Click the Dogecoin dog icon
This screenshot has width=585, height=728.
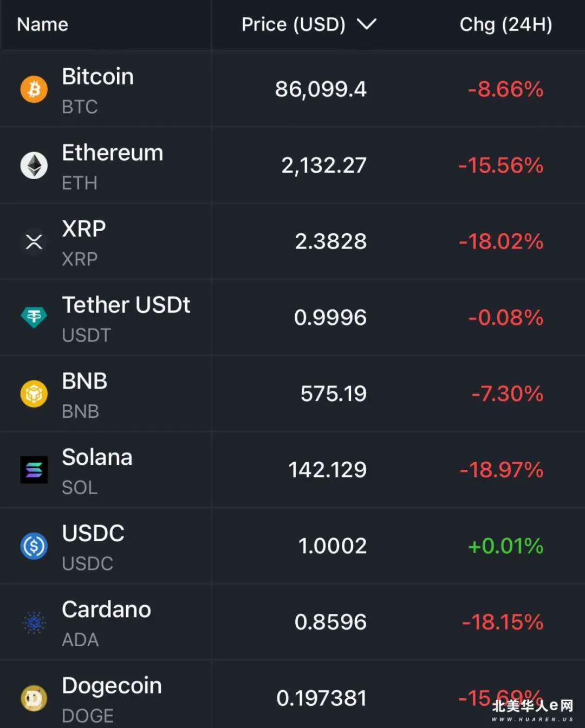coord(34,698)
